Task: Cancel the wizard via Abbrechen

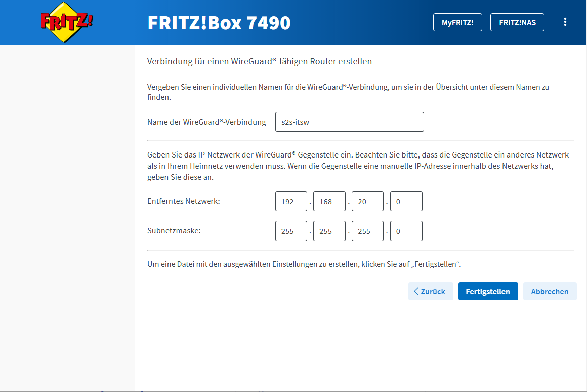Action: [550, 291]
